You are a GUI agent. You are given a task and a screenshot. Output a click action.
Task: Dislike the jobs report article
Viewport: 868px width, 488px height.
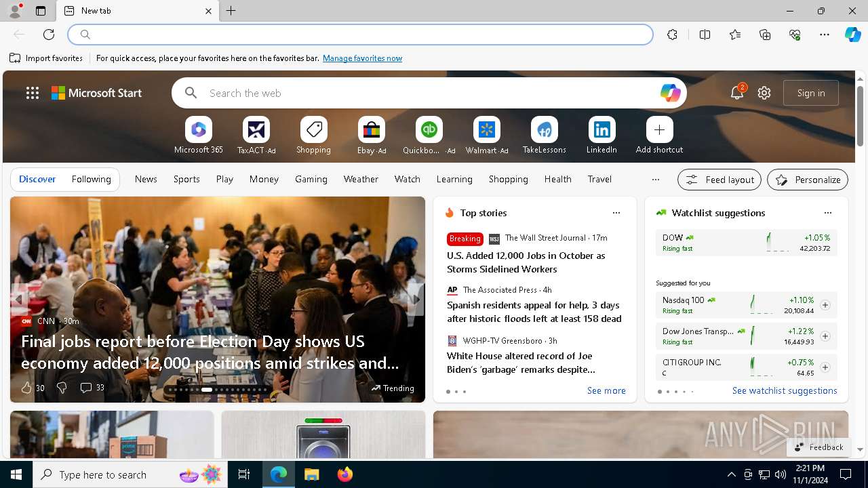[62, 388]
